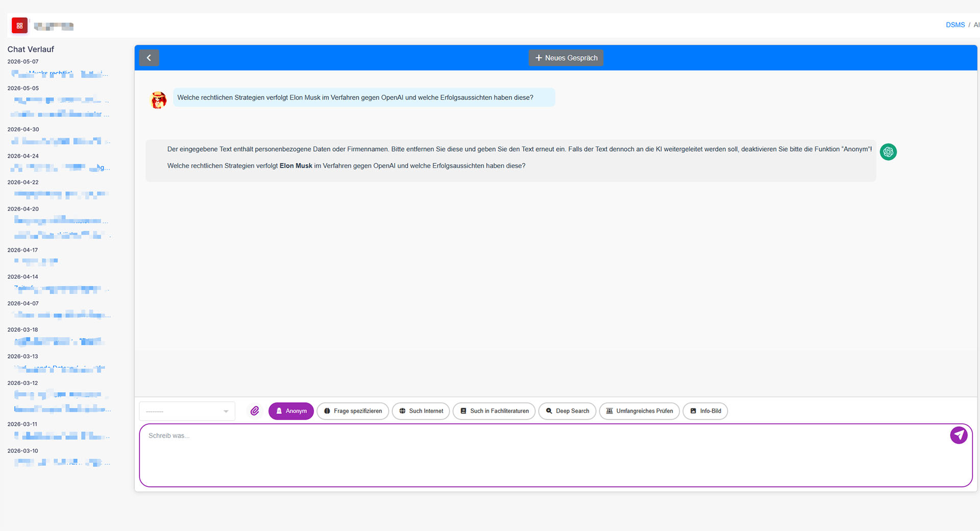Image resolution: width=980 pixels, height=531 pixels.
Task: Open the chat entry under 2026-04-24
Action: click(61, 167)
